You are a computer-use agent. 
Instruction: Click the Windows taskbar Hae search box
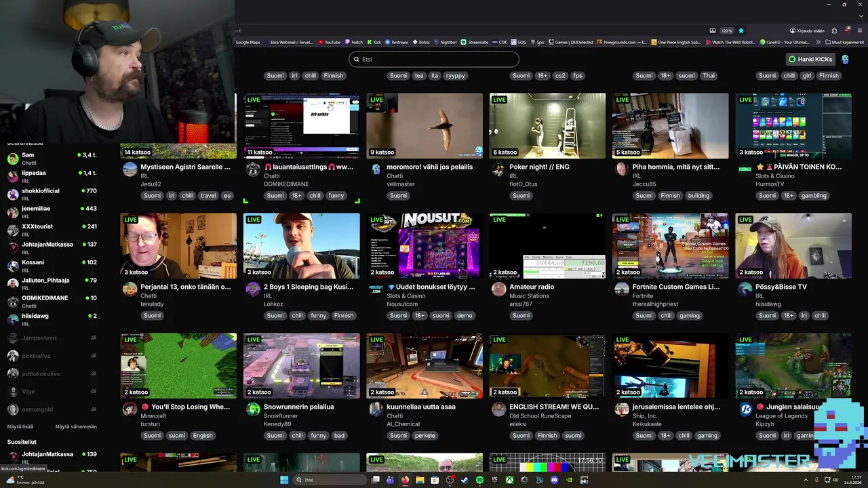coord(328,480)
